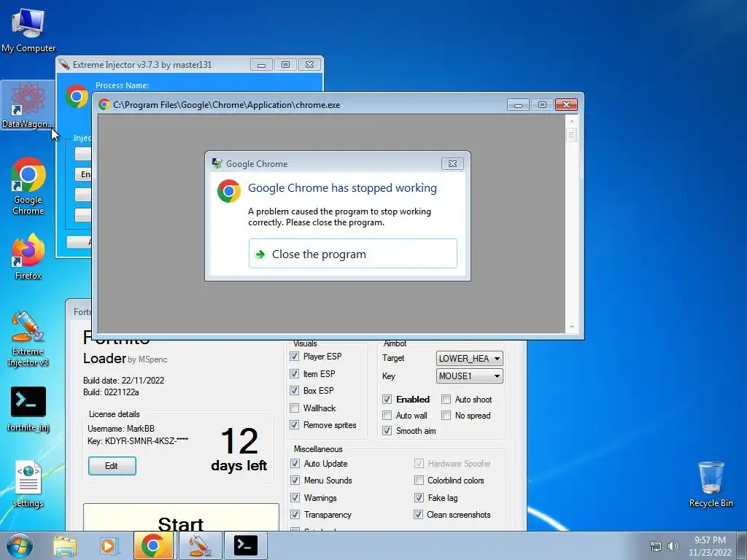
Task: Click the crash dialog title bar icon
Action: 217,163
